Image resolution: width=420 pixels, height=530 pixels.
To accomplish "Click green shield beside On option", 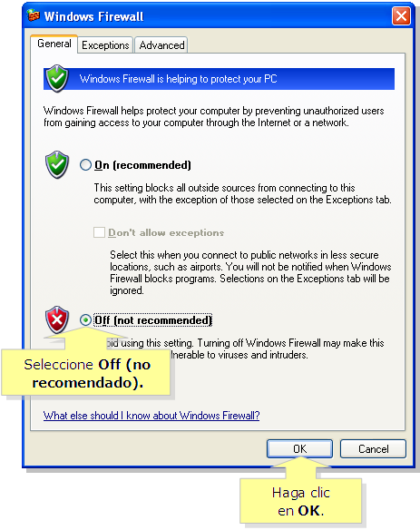I will pos(57,164).
